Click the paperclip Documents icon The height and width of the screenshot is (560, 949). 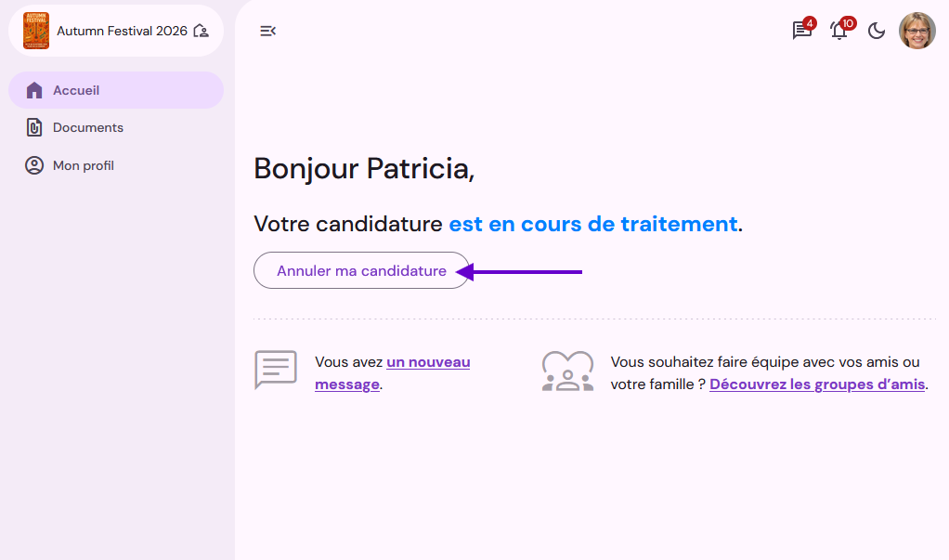[34, 127]
